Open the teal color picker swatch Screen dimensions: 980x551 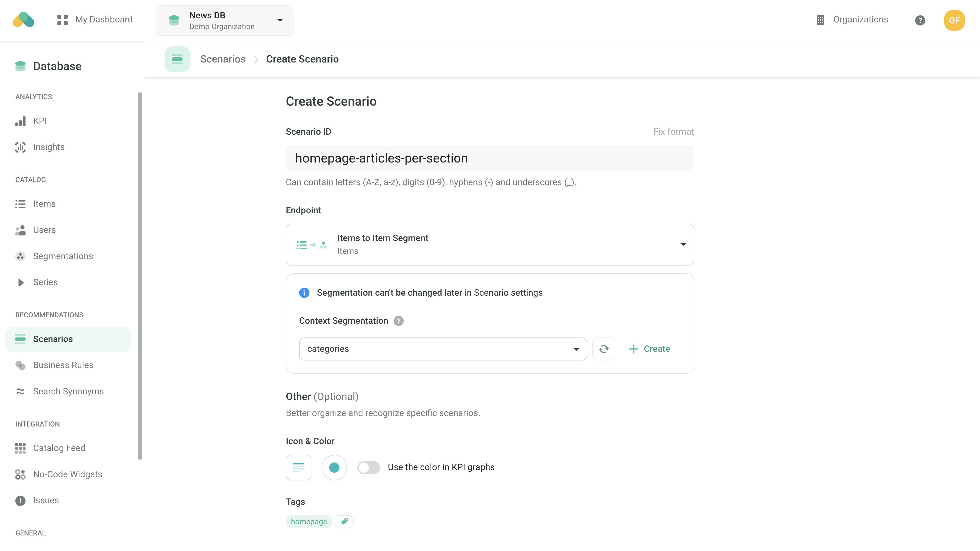click(x=334, y=467)
